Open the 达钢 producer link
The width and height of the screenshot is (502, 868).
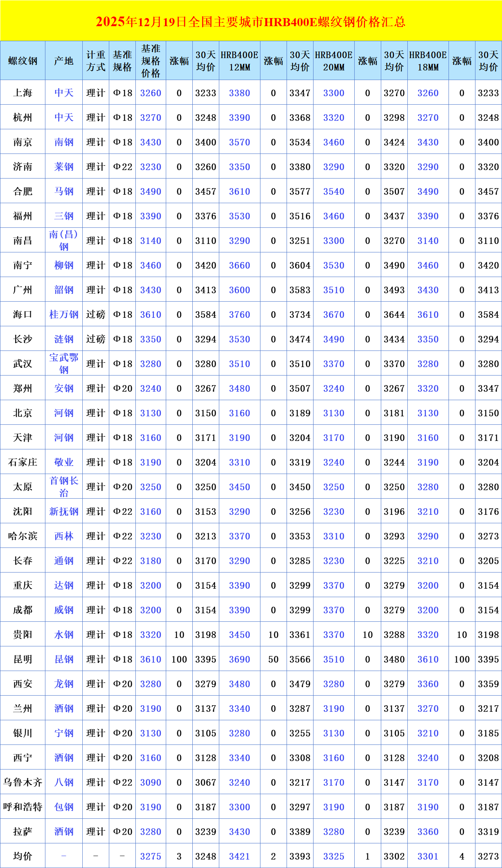[x=64, y=586]
